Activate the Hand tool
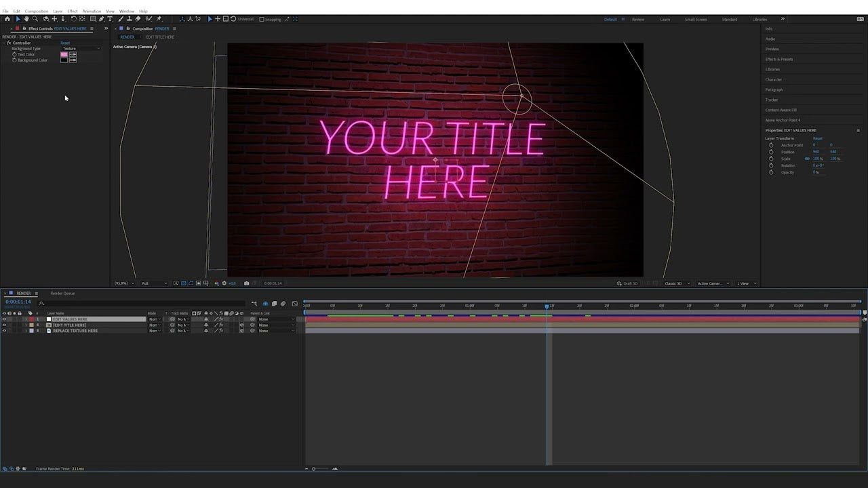This screenshot has width=868, height=488. 26,19
